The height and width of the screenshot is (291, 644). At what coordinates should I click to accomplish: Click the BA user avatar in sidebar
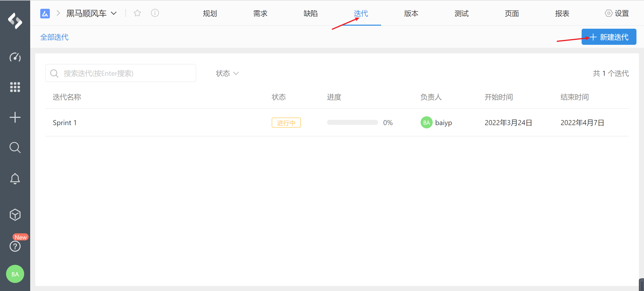(x=15, y=274)
